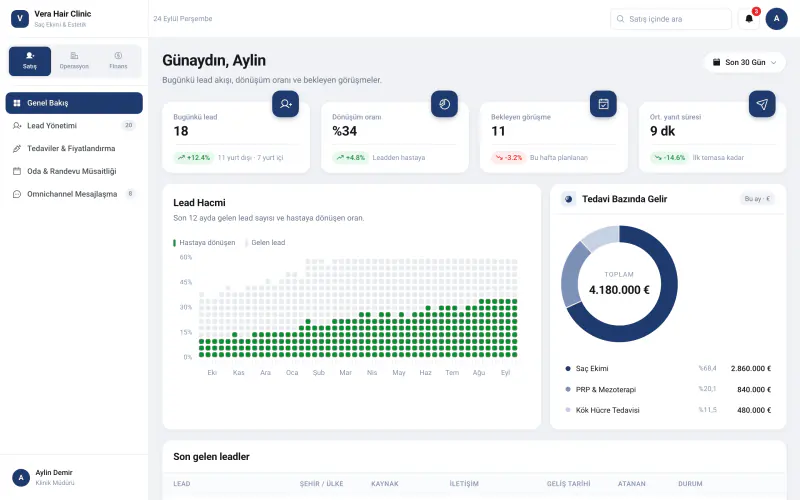Click Bekleyen görüşme value 11

(498, 131)
